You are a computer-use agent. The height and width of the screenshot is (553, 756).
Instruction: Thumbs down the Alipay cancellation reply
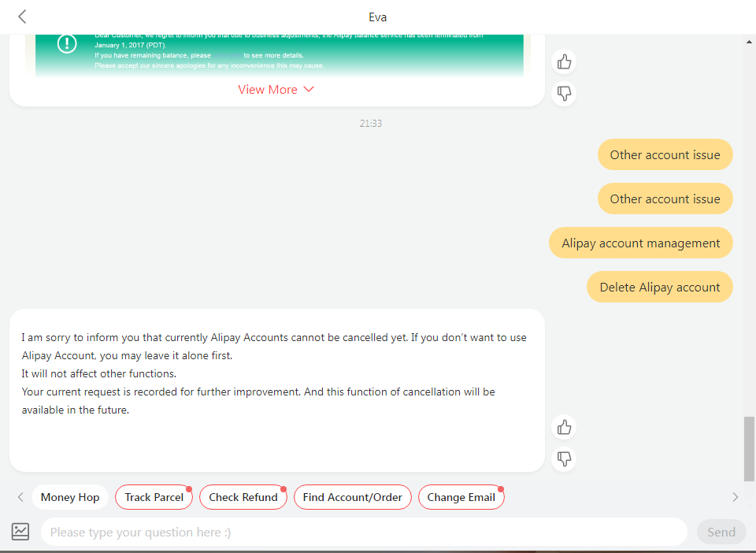pyautogui.click(x=564, y=458)
